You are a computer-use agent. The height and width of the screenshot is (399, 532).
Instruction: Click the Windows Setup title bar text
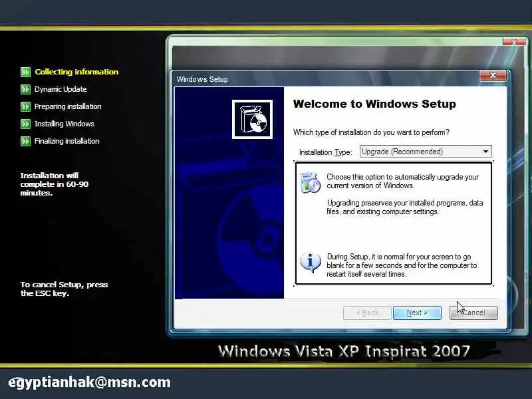click(202, 79)
